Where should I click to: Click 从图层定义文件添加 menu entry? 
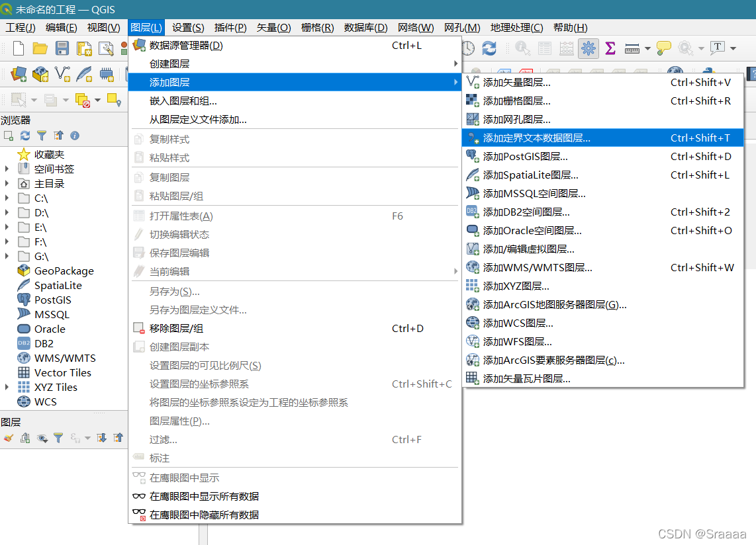tap(295, 120)
